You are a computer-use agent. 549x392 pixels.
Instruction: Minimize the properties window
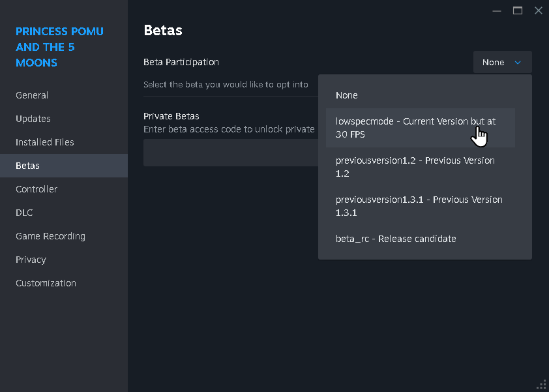click(497, 10)
